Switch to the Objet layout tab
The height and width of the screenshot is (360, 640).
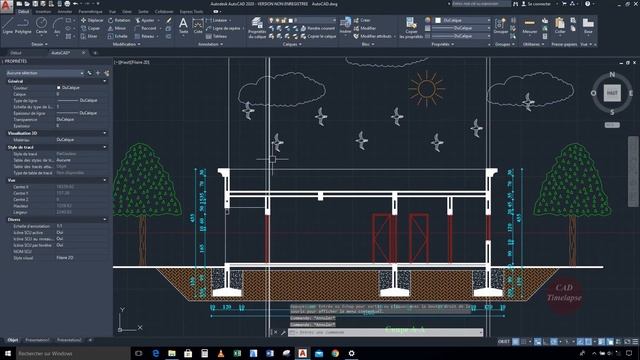[13, 340]
